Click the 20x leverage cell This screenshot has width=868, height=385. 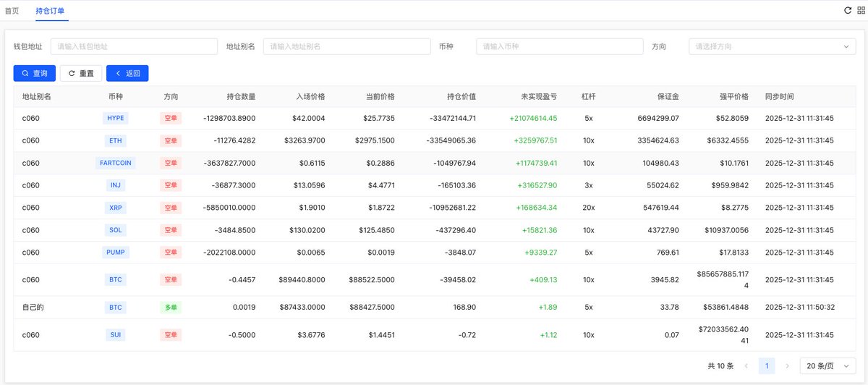point(589,208)
